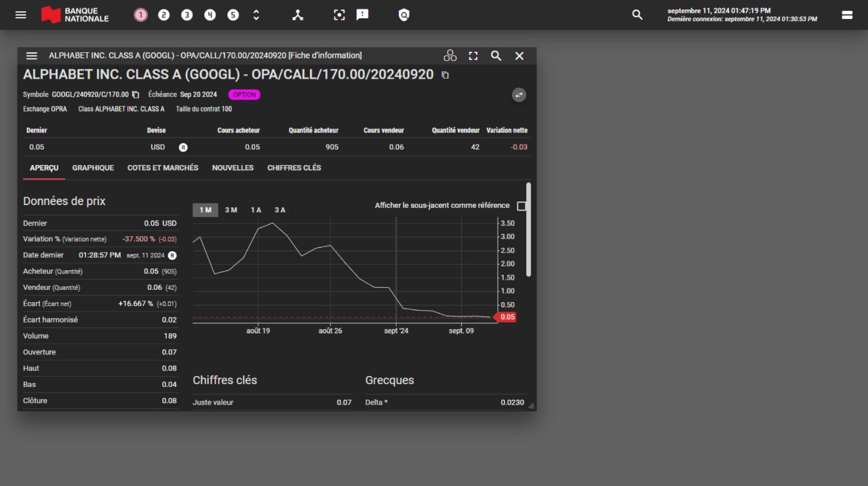Click the Quantité acheteur column header
The width and height of the screenshot is (868, 486).
pyautogui.click(x=313, y=130)
